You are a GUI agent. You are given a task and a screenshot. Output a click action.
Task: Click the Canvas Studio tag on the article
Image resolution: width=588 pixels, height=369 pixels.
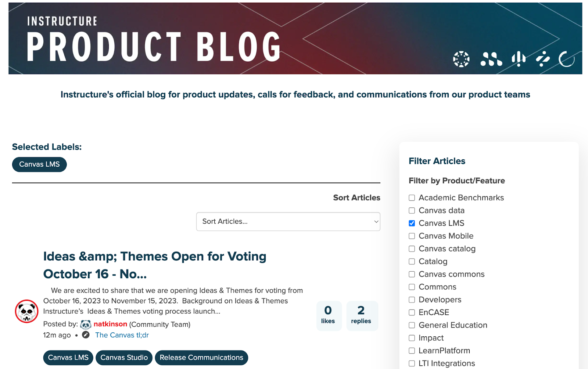click(x=124, y=358)
